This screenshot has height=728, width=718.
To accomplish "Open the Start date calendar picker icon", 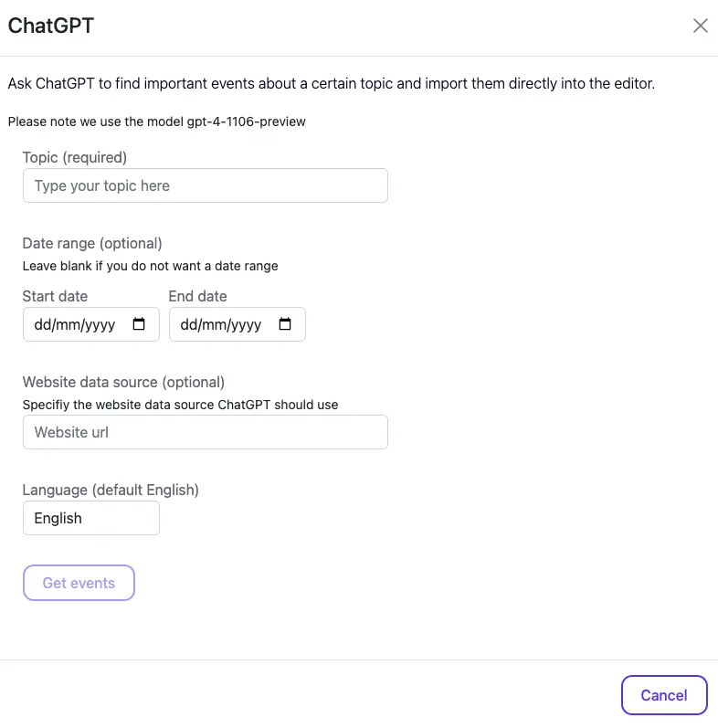I will click(139, 324).
